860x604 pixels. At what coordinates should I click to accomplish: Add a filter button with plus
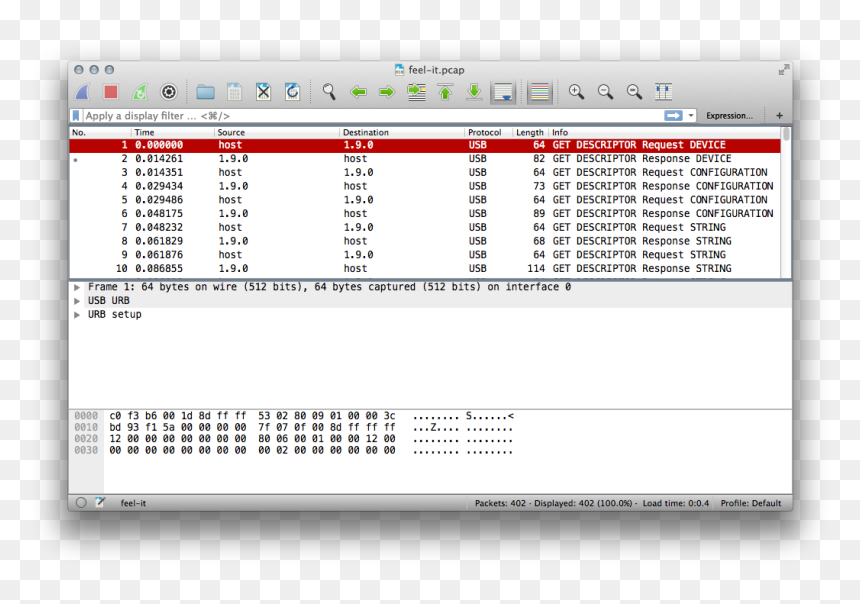coord(779,116)
